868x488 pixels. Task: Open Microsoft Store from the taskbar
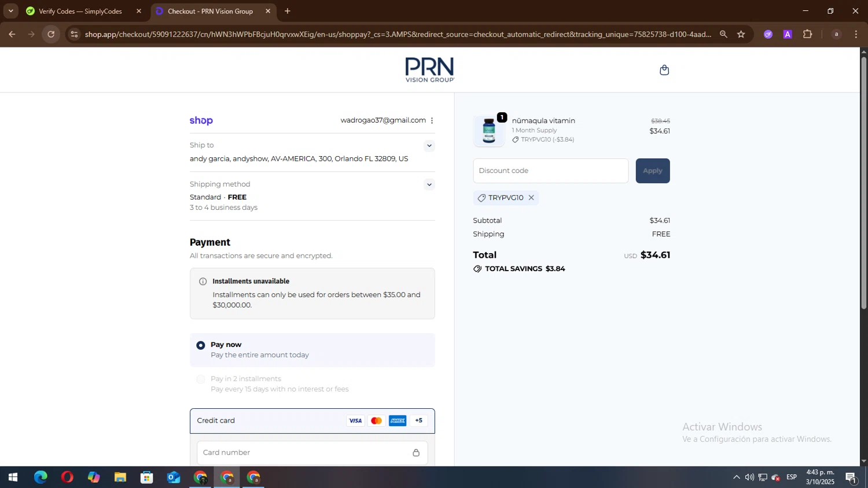147,478
